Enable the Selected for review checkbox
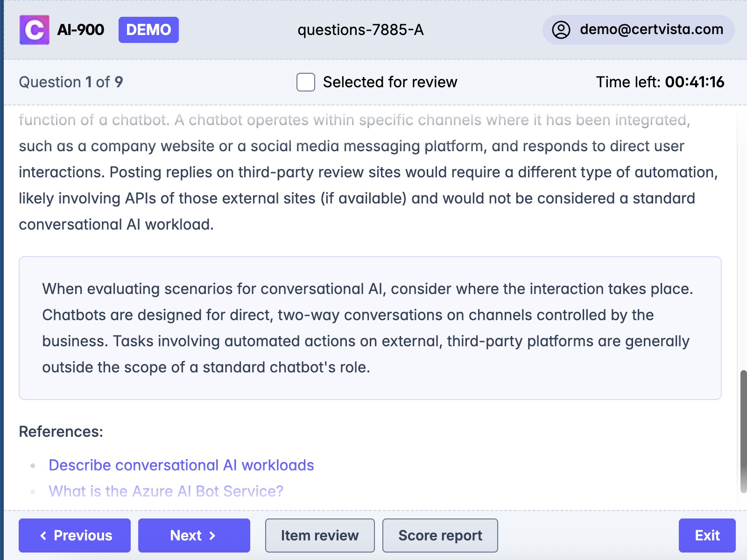The image size is (747, 560). point(305,82)
